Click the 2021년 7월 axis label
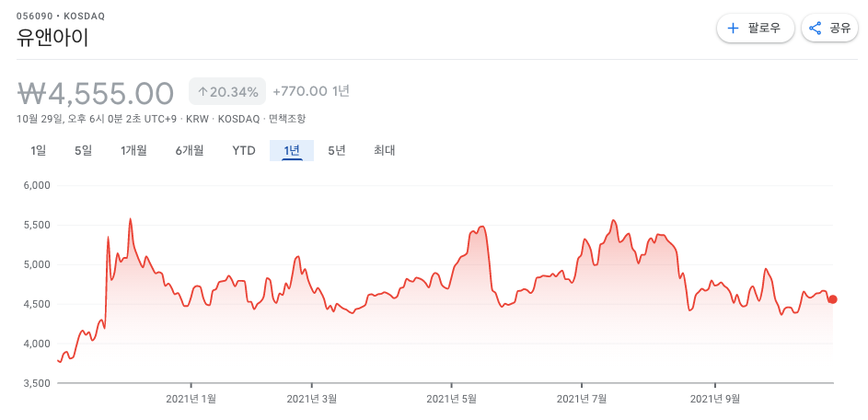868x420 pixels. point(582,399)
